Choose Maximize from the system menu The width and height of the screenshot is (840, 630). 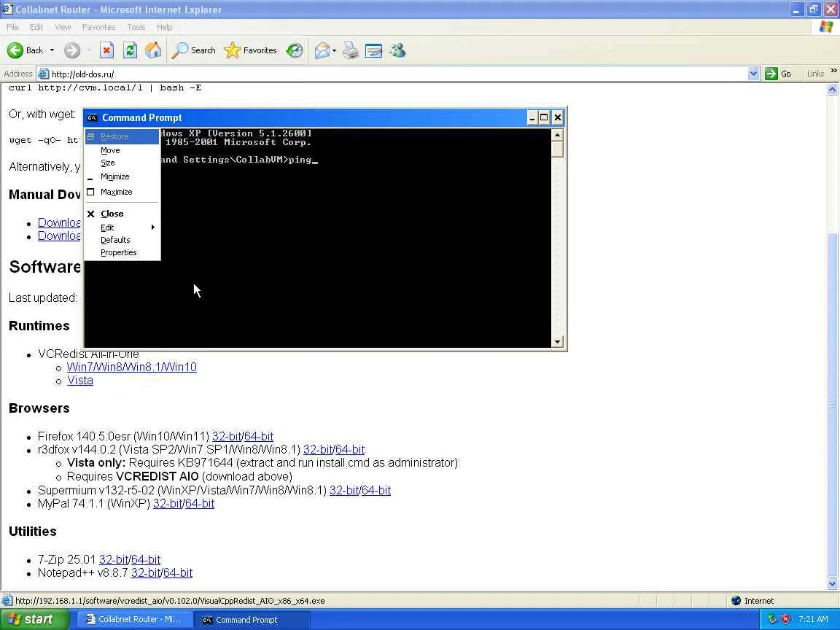[x=122, y=192]
